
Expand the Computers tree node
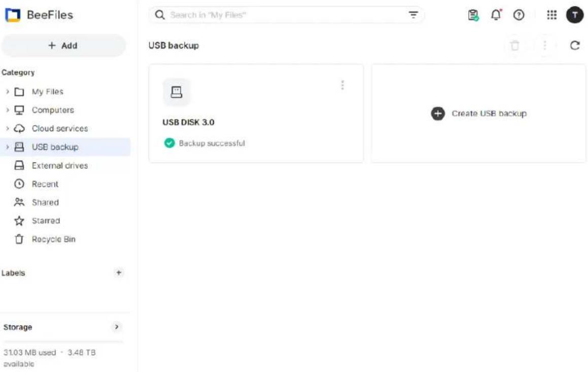[x=7, y=110]
